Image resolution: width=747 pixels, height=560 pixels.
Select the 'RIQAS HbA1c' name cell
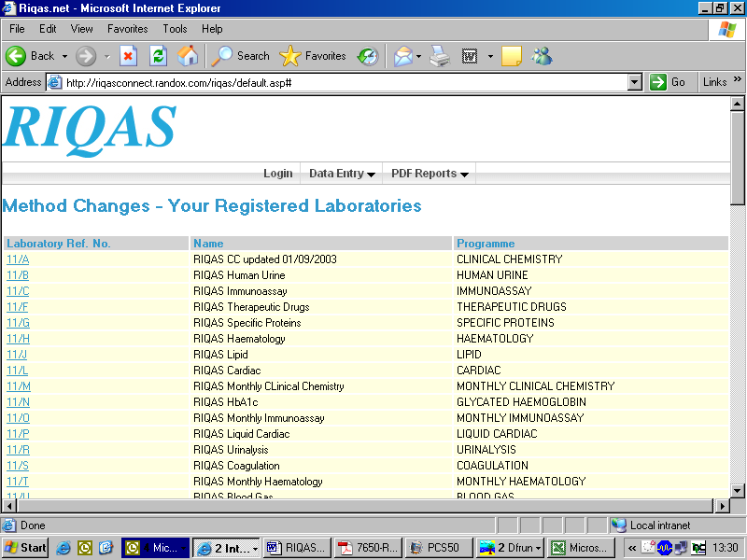pos(321,402)
